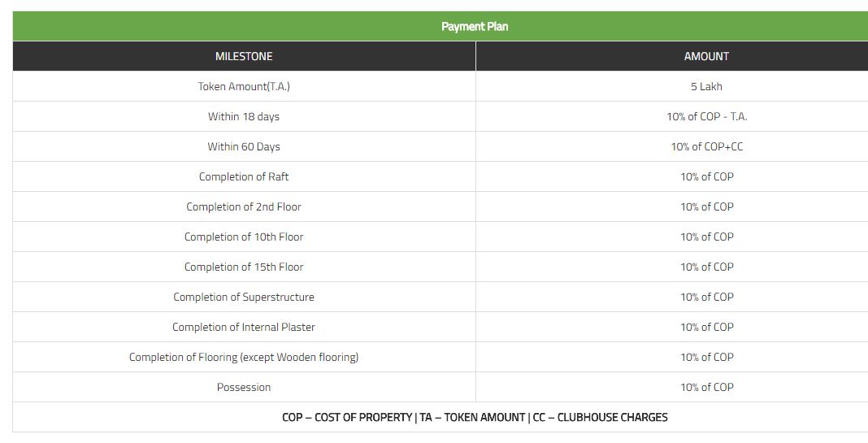The height and width of the screenshot is (443, 868).
Task: Click the 5 Lakh amount cell
Action: tap(706, 86)
